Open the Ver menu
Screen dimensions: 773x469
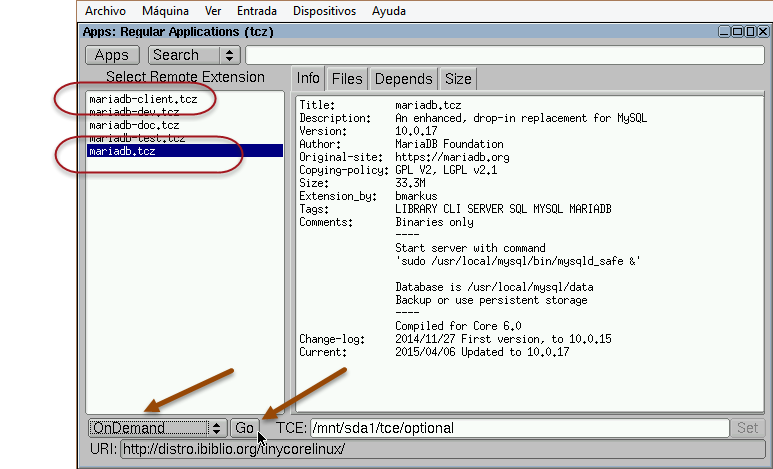(x=212, y=11)
